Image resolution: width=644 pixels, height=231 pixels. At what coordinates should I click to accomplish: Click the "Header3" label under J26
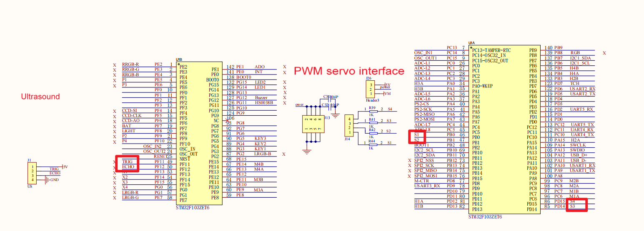pos(372,100)
